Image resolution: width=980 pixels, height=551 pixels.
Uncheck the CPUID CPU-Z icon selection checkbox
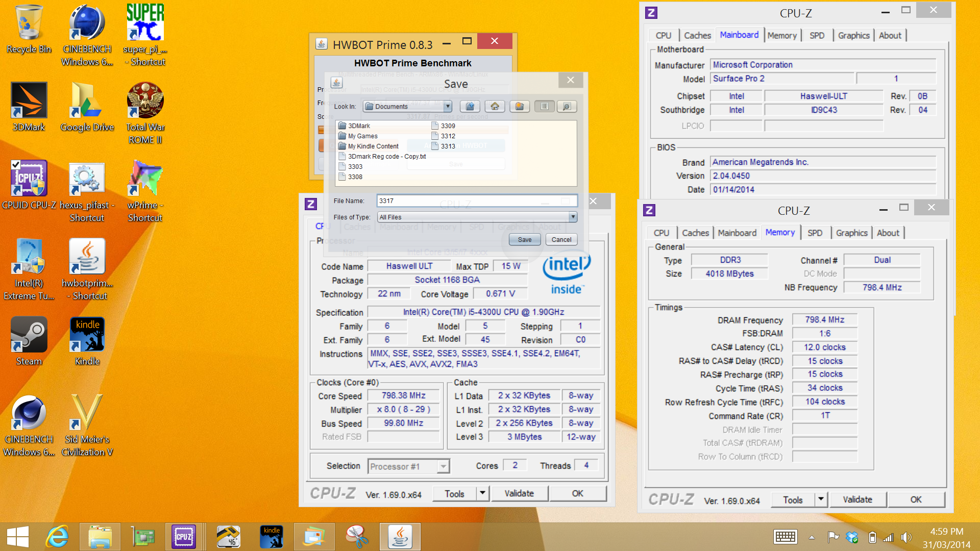(16, 164)
